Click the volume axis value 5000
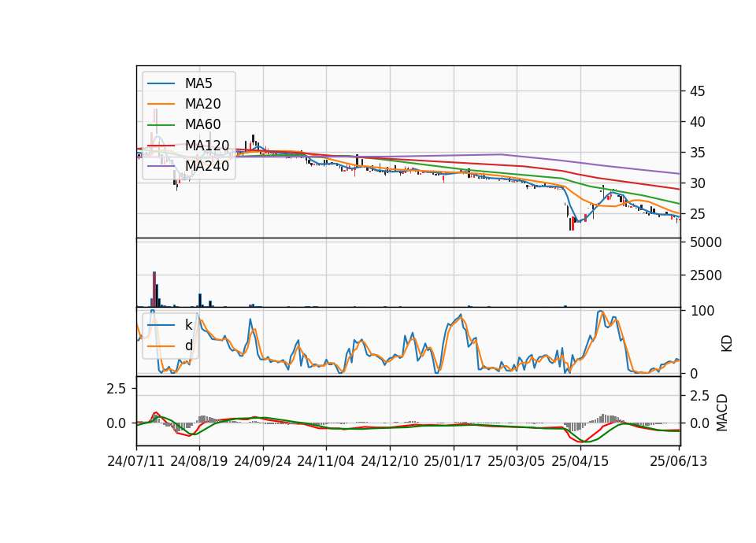Screen dimensions: 756x543 706,242
